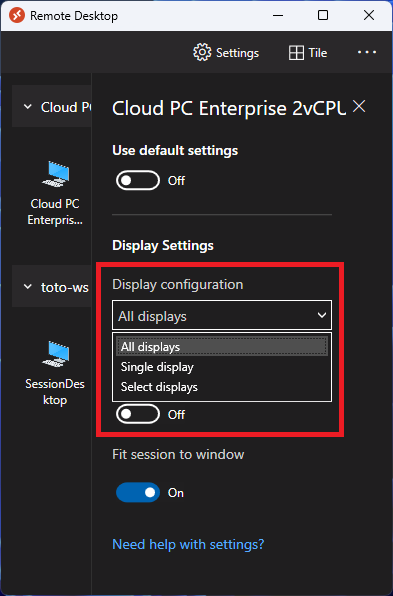The height and width of the screenshot is (596, 393).
Task: Open Need help with settings link
Action: click(x=188, y=544)
